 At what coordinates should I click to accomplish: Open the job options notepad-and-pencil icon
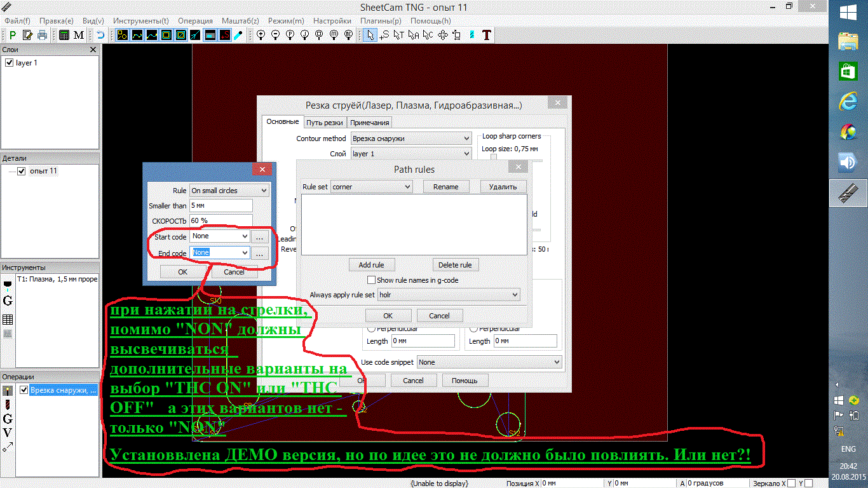tap(27, 35)
